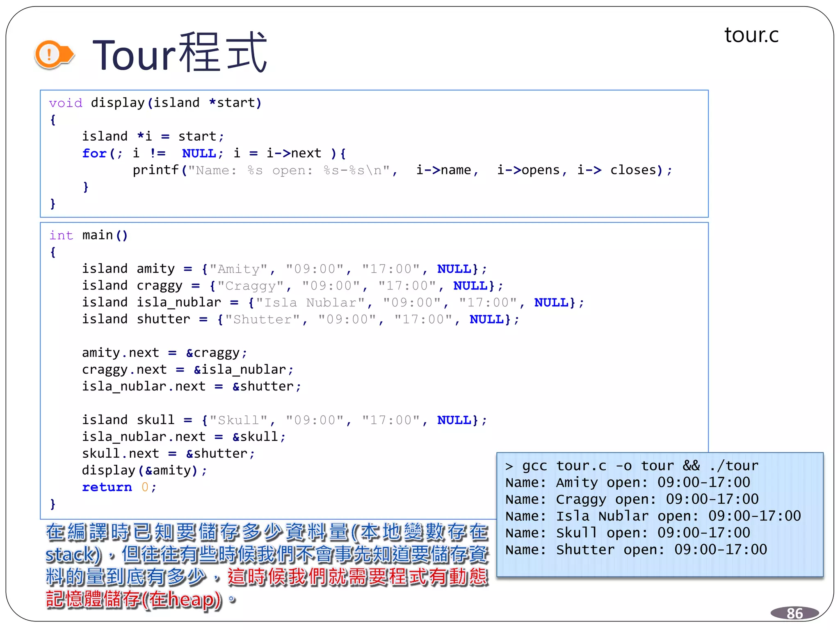
Task: Click the slide number badge 86
Action: coord(794,613)
